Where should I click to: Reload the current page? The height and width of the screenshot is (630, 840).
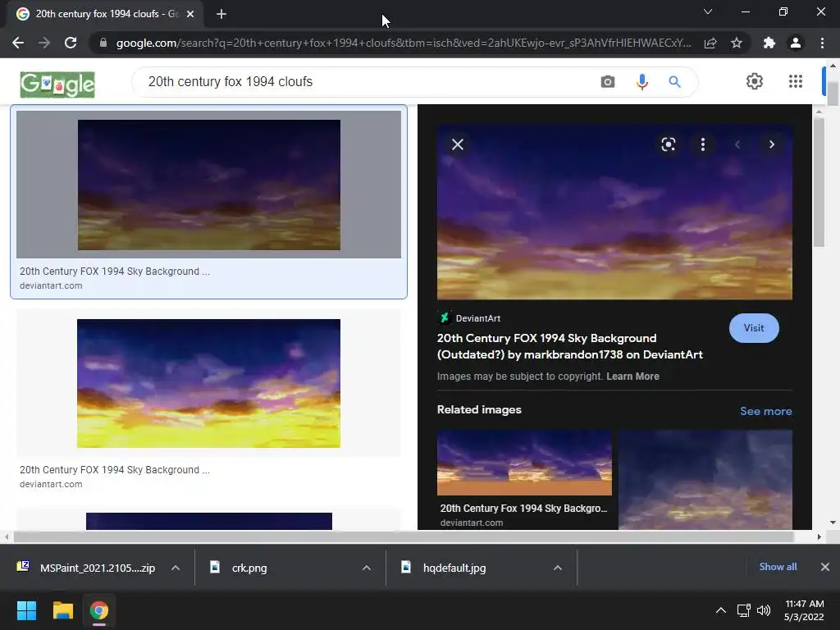click(x=71, y=43)
